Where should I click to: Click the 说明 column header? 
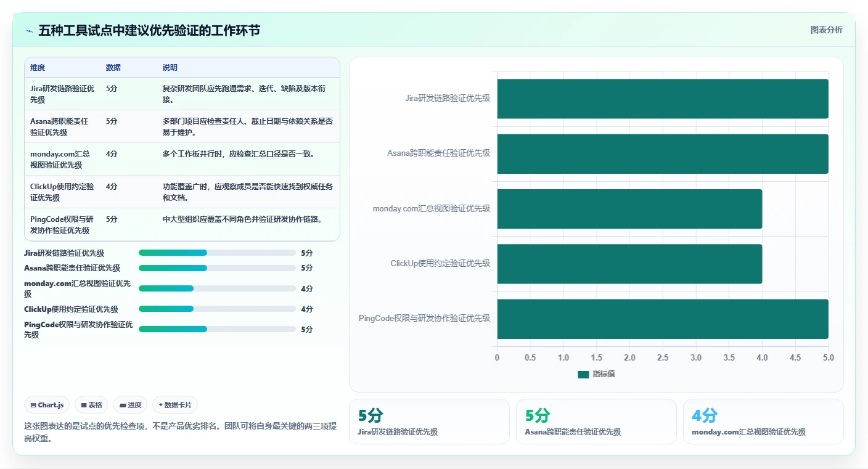tap(170, 68)
